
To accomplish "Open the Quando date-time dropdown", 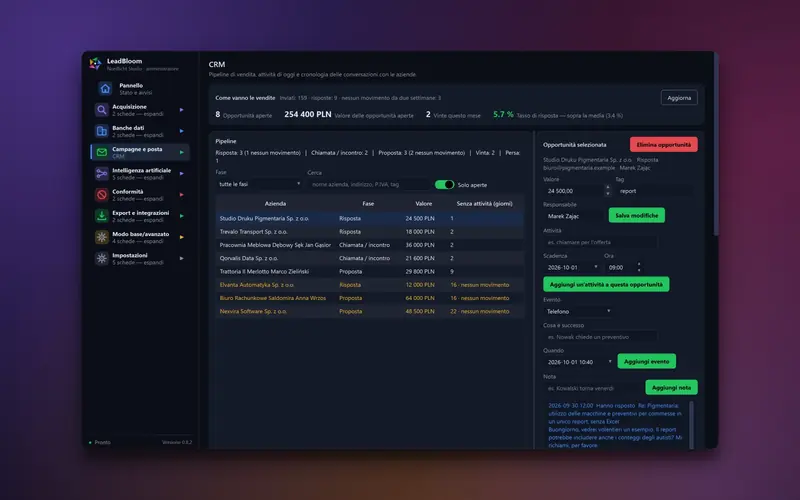I will 578,362.
